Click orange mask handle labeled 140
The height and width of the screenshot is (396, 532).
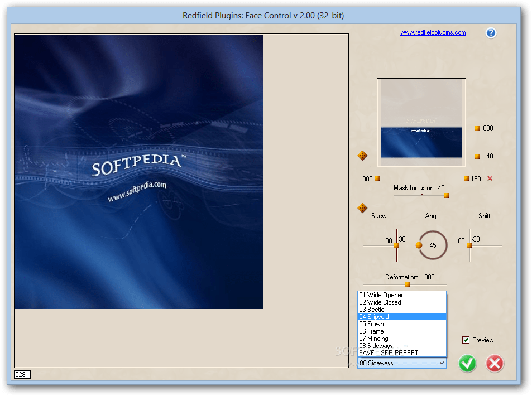pyautogui.click(x=477, y=156)
